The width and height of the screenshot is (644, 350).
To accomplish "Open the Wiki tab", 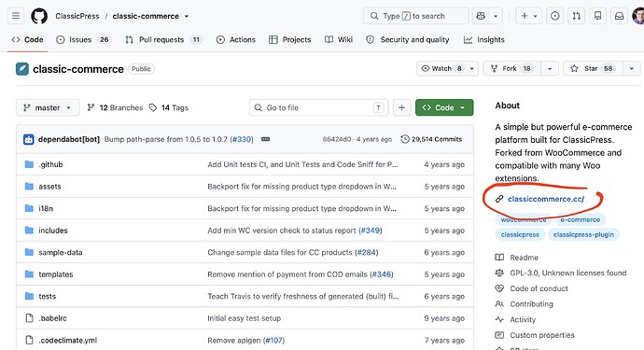I will coord(339,39).
